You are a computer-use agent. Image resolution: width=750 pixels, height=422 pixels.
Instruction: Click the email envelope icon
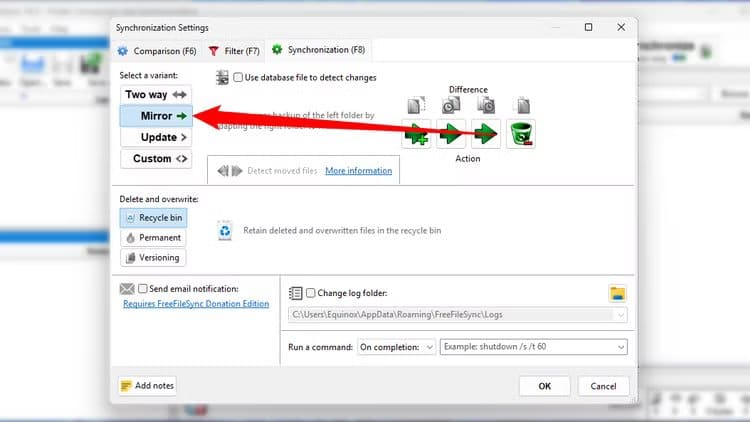(x=127, y=289)
